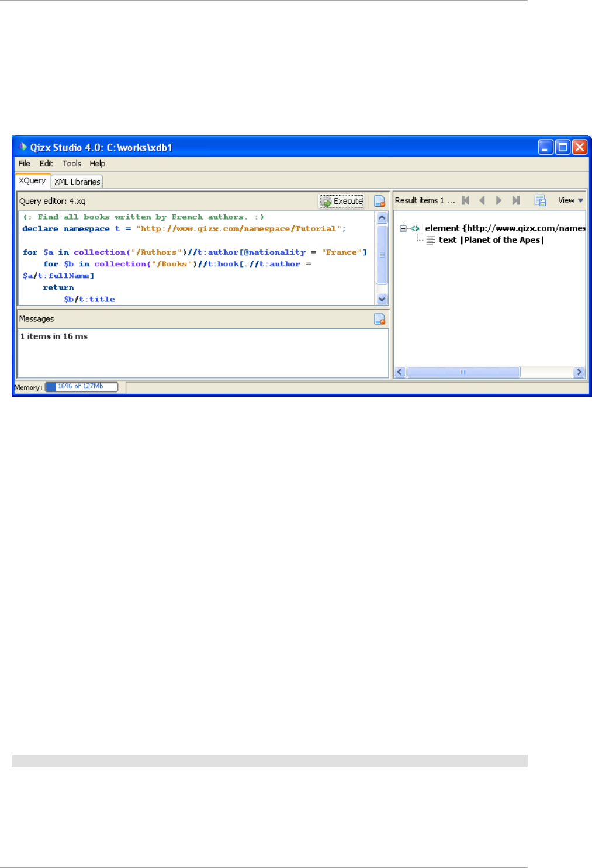This screenshot has height=868, width=592.
Task: Go to last result items page
Action: click(x=515, y=200)
